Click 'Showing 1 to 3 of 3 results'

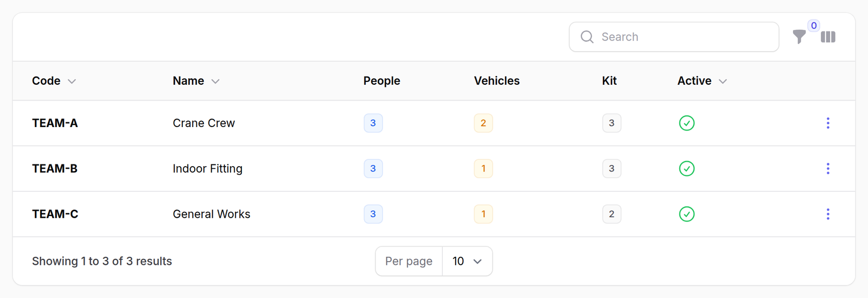[102, 262]
